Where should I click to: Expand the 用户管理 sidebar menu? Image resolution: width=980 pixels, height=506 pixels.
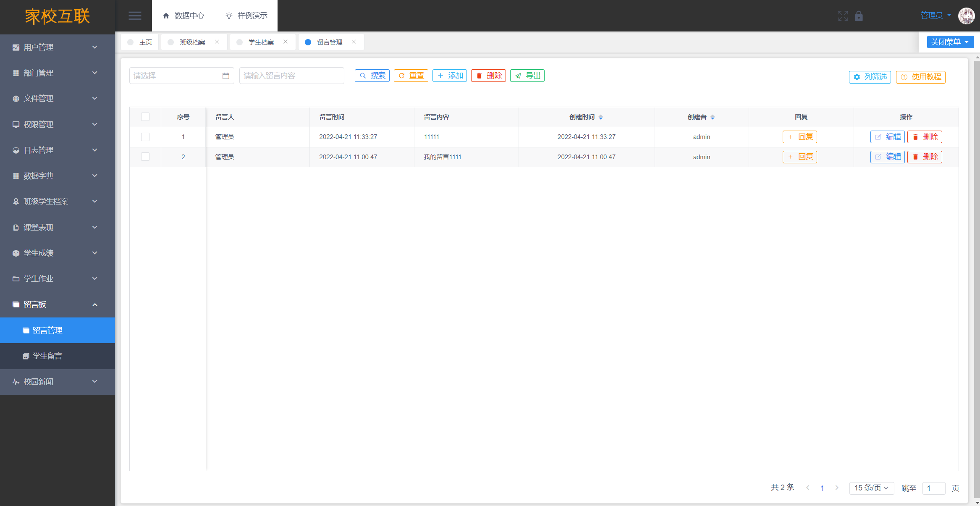(x=55, y=47)
